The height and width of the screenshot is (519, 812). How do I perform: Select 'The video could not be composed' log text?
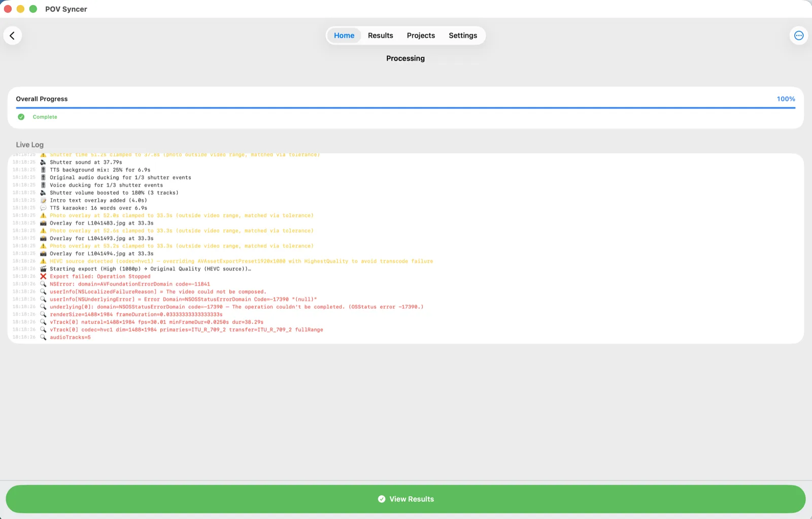tap(216, 292)
